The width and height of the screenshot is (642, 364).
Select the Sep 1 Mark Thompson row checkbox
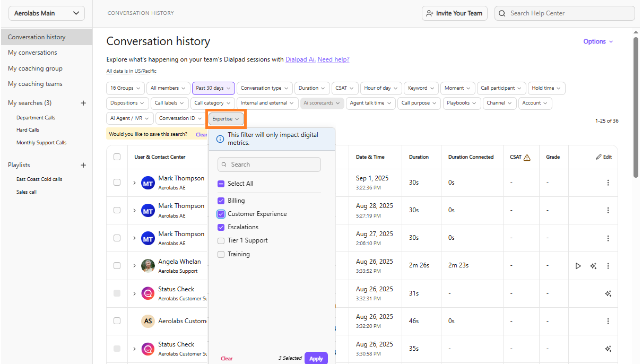coord(117,183)
